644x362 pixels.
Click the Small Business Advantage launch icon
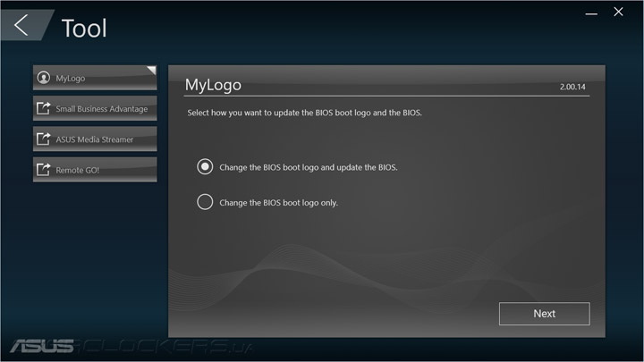[x=44, y=108]
